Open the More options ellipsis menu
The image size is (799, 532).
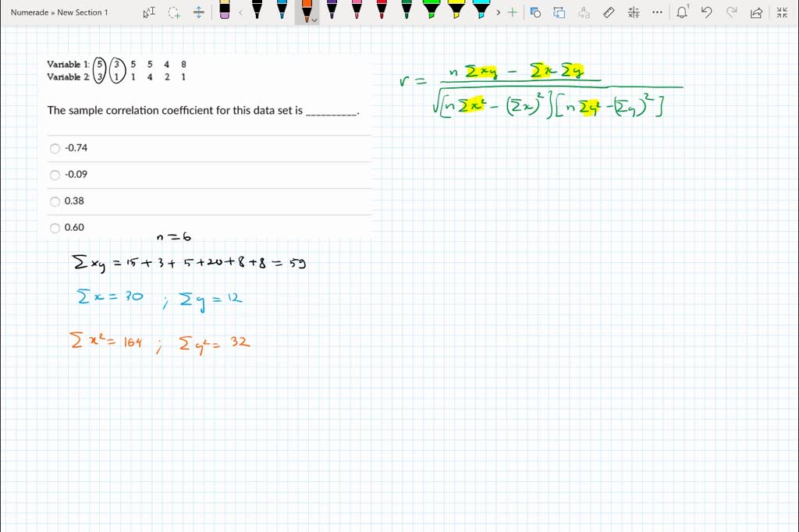pyautogui.click(x=657, y=12)
